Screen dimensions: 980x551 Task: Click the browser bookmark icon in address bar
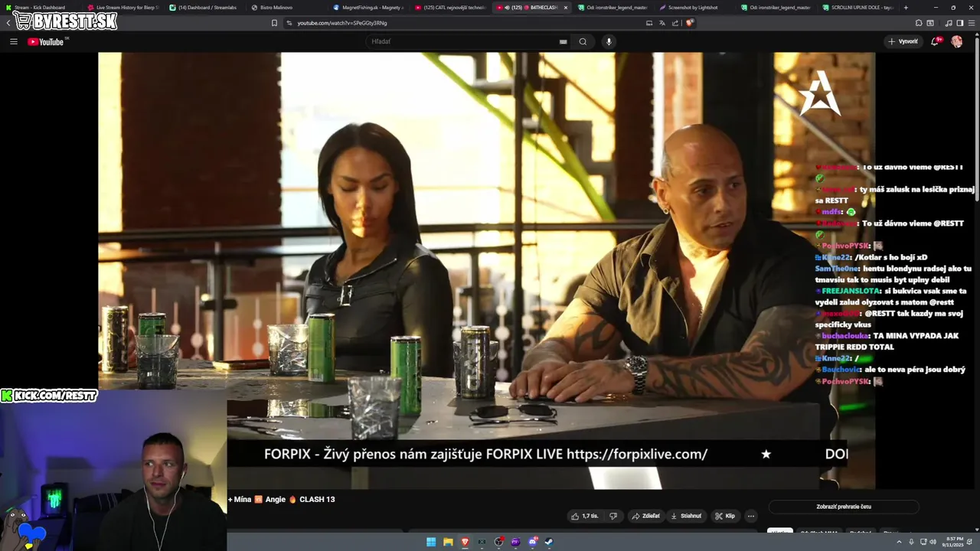pos(274,23)
